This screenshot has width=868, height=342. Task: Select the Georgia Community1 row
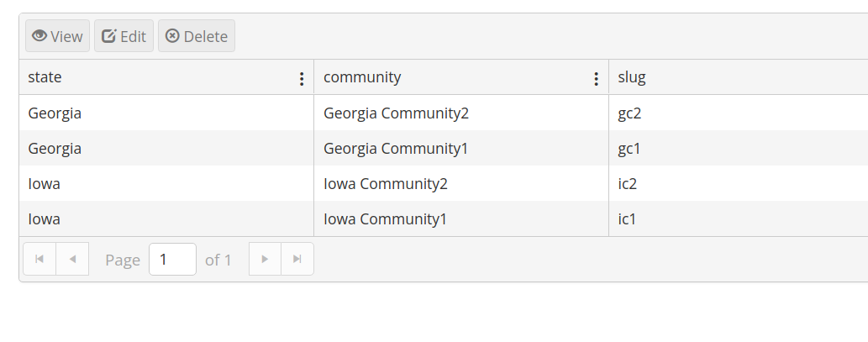pos(443,148)
